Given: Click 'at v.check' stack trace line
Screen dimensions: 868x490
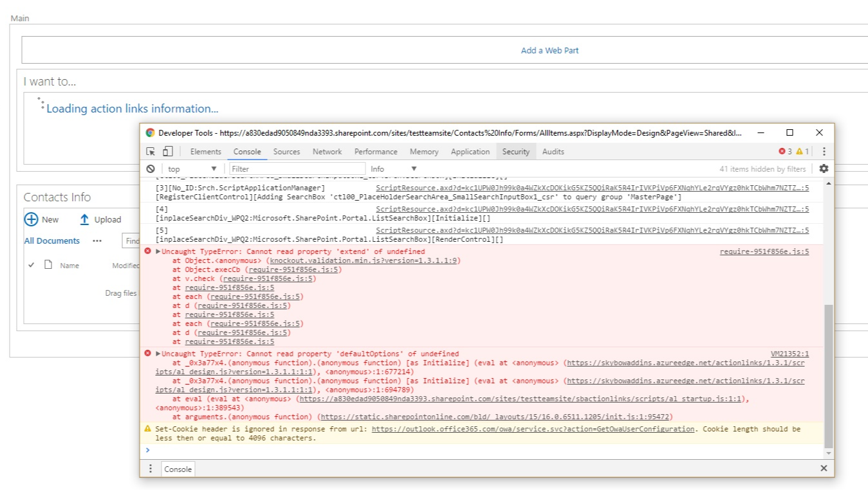Looking at the screenshot, I should (x=244, y=278).
